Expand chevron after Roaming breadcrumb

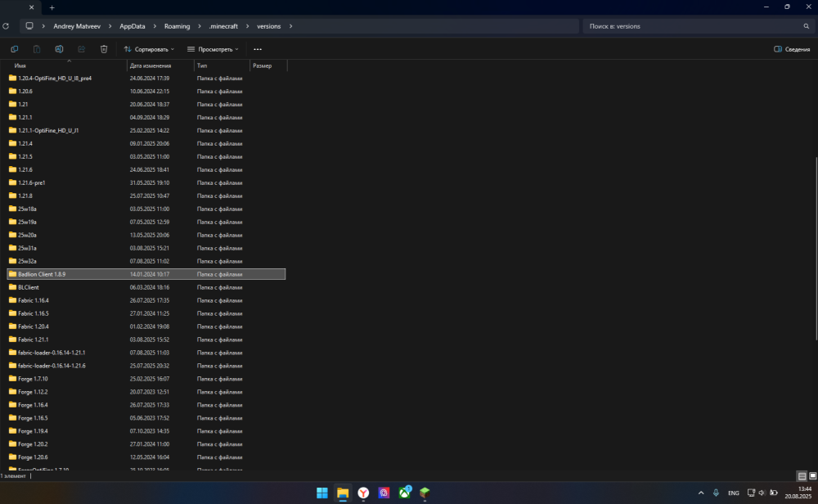click(x=200, y=26)
